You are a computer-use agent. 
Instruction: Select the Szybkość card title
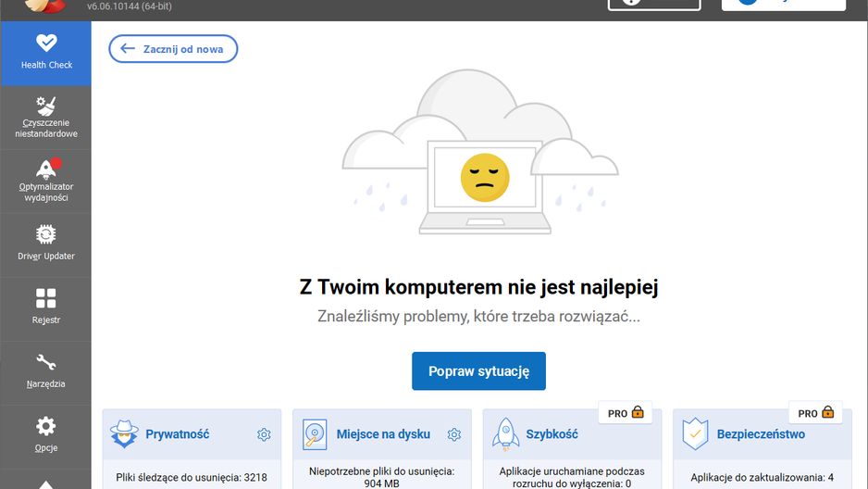[x=552, y=434]
